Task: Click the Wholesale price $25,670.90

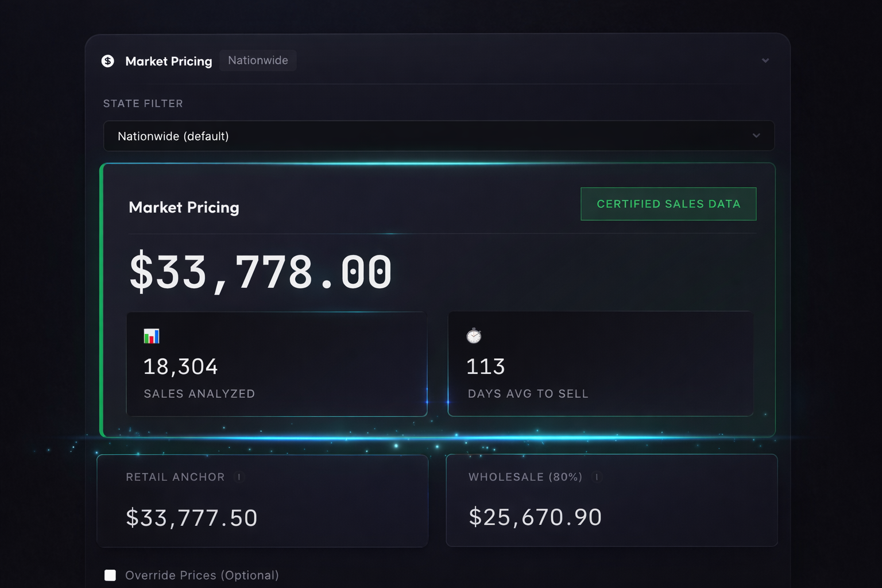Action: coord(535,517)
